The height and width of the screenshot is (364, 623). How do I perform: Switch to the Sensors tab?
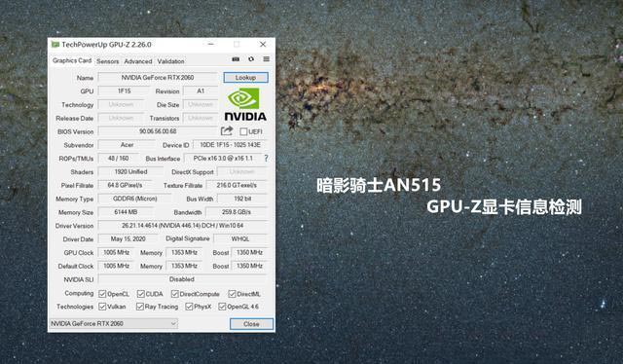[108, 61]
